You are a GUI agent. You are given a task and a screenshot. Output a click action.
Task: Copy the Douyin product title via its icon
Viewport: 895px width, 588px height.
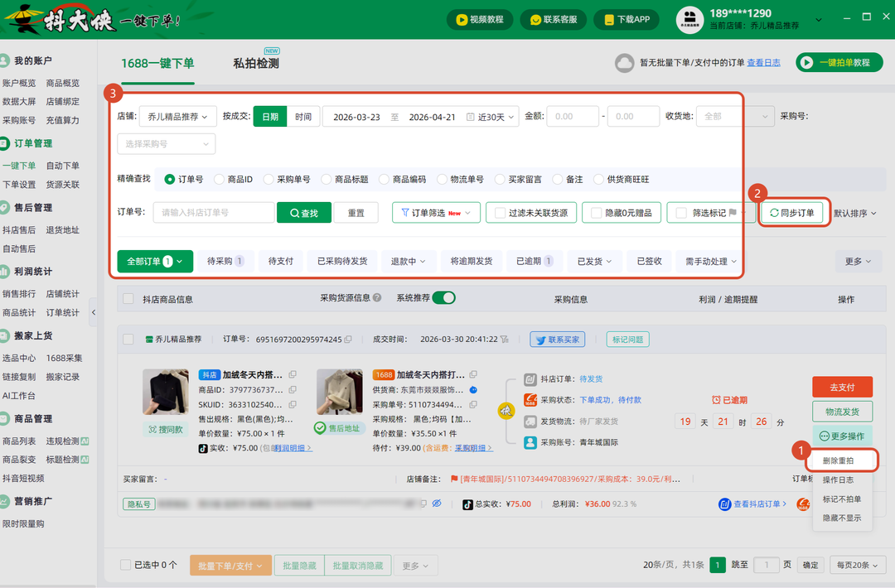click(x=293, y=374)
